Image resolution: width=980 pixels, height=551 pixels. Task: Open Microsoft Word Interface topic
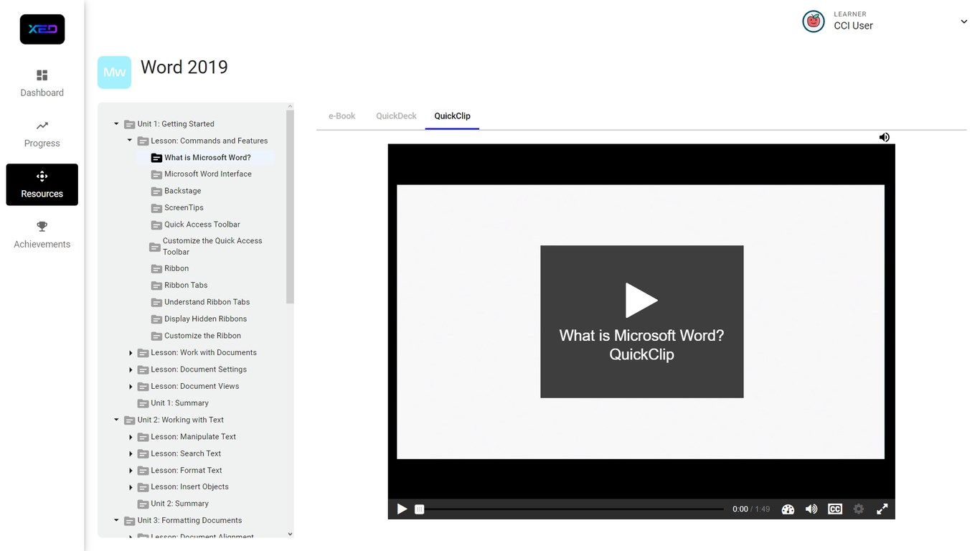tap(208, 174)
